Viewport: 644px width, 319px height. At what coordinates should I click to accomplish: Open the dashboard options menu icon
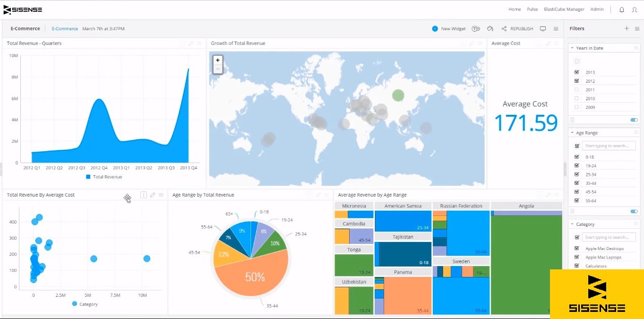pyautogui.click(x=556, y=28)
